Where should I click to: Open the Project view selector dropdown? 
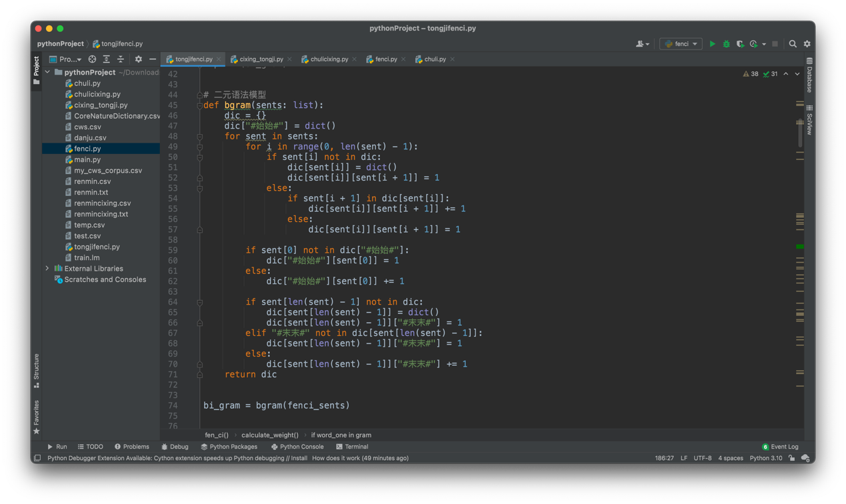coord(65,59)
